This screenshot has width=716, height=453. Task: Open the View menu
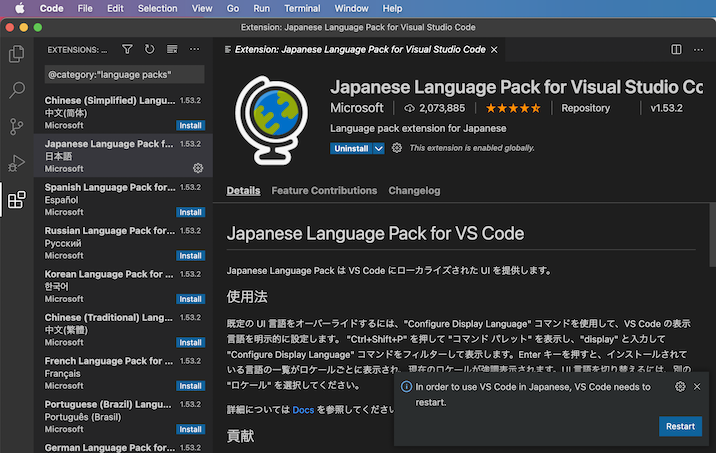pyautogui.click(x=202, y=8)
